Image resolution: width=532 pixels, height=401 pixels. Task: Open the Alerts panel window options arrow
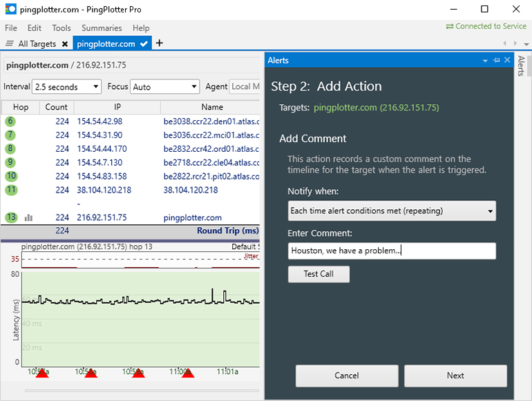click(486, 61)
